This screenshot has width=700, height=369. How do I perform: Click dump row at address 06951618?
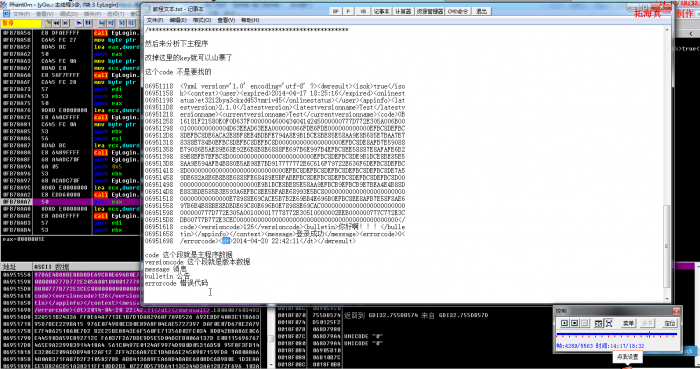pyautogui.click(x=71, y=296)
